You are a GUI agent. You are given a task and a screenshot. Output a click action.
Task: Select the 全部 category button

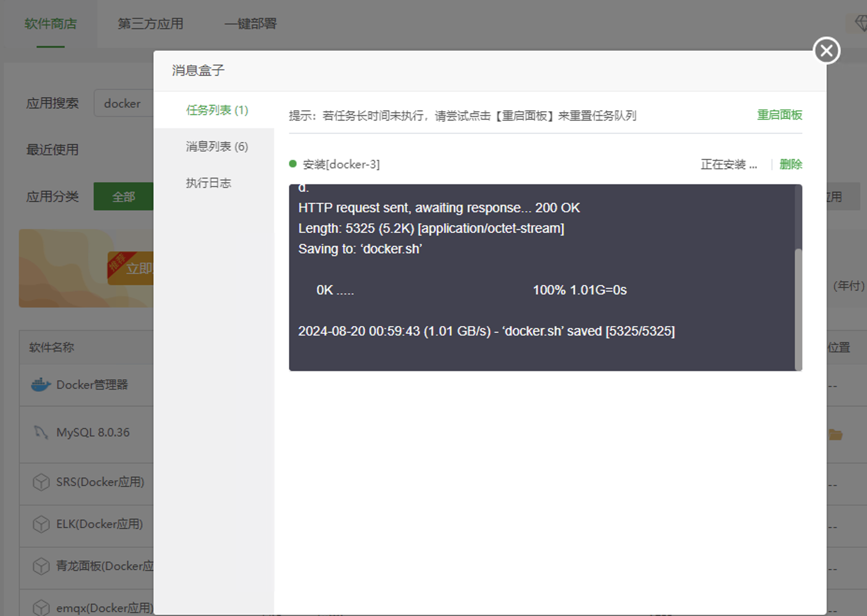click(x=123, y=197)
